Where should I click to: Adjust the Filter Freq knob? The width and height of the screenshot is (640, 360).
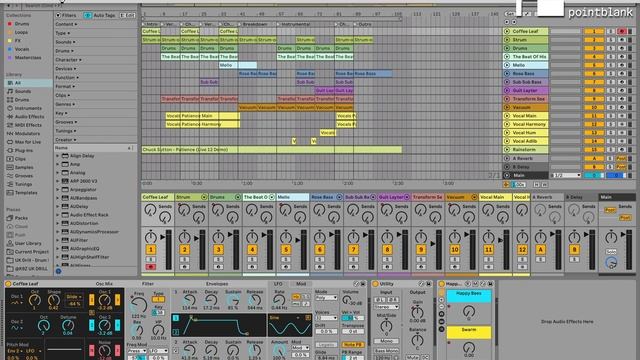139,305
